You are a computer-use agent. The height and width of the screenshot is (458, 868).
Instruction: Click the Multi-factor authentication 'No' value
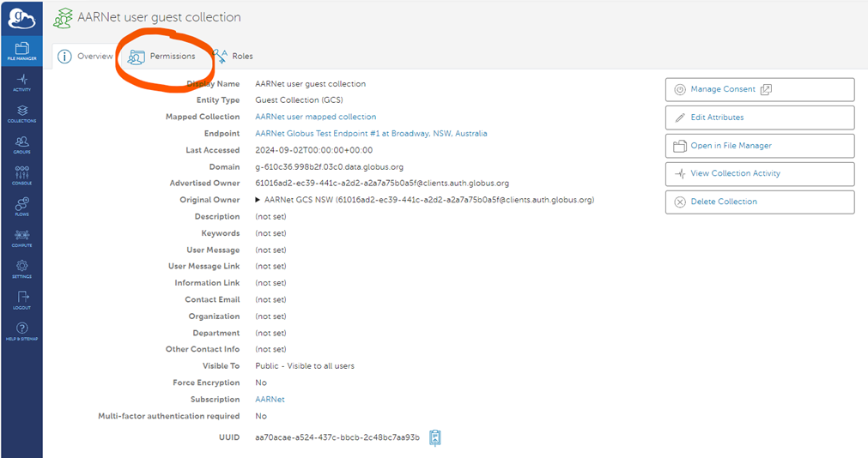tap(261, 416)
